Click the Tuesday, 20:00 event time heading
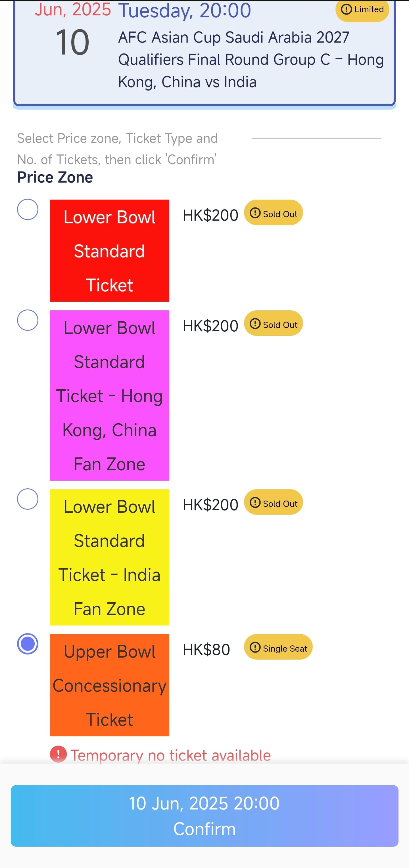Screen dimensions: 409x868 184,10
